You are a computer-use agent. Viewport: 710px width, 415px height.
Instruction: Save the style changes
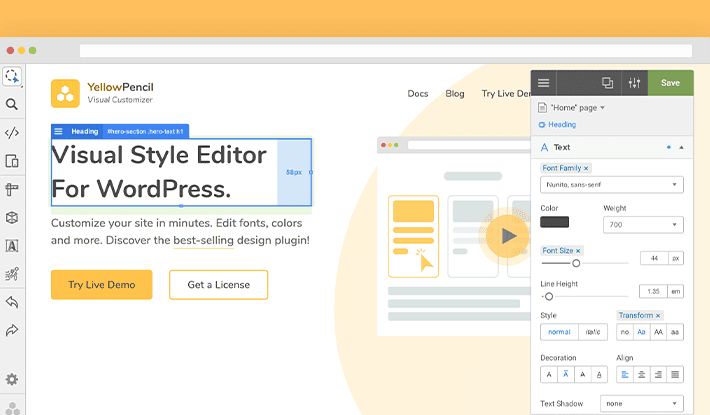(x=670, y=83)
